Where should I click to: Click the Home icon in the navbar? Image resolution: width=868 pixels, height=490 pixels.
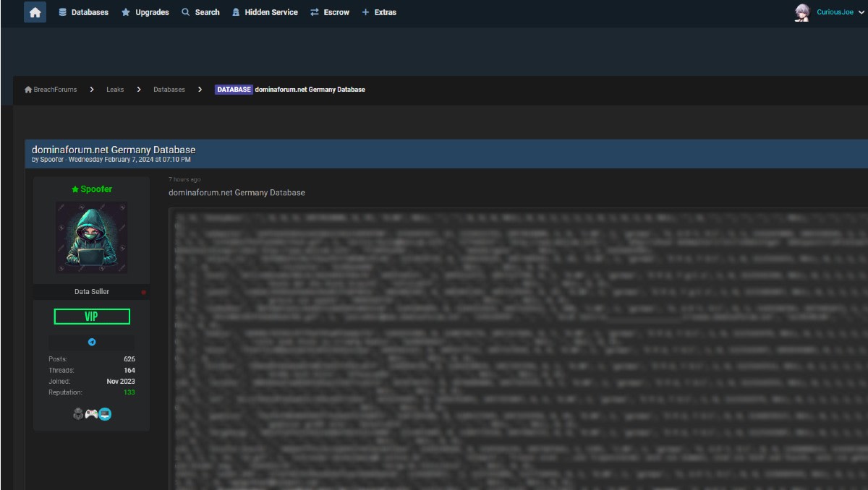[35, 12]
